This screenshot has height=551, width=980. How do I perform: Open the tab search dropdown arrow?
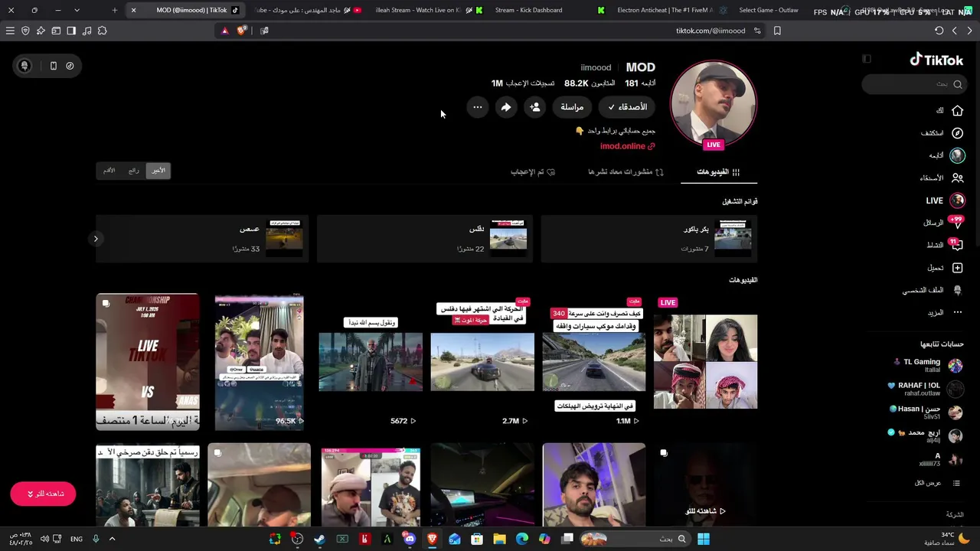77,10
